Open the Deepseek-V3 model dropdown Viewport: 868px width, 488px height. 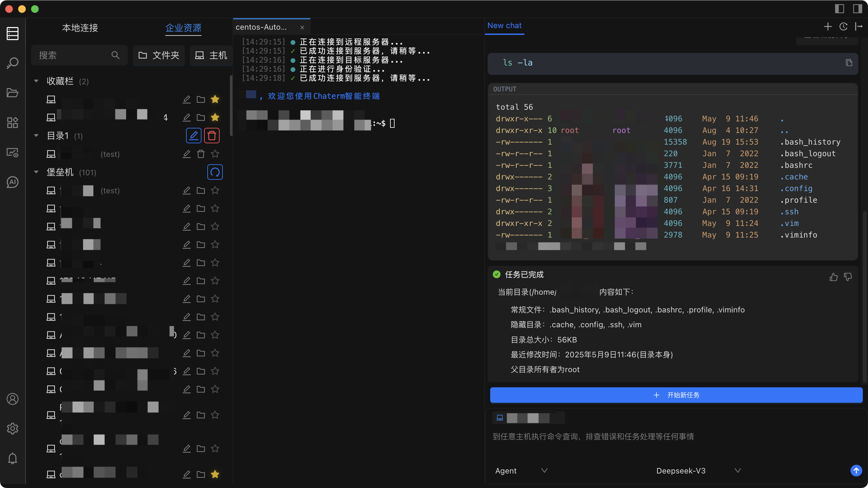point(698,471)
